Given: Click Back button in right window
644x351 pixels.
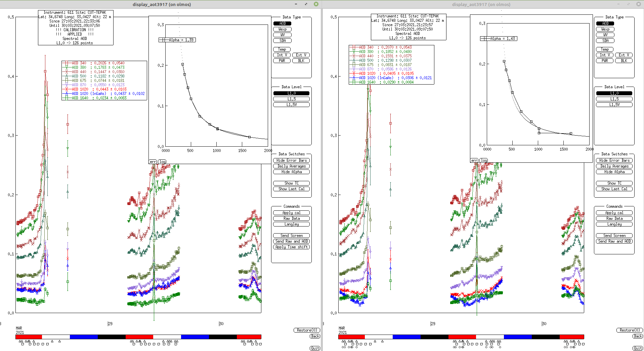Looking at the screenshot, I should tap(638, 336).
